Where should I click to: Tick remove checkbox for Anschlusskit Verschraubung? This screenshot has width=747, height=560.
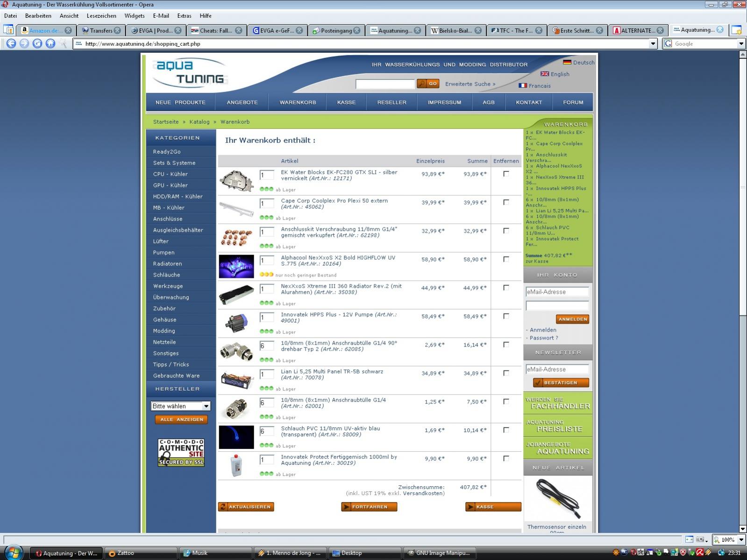point(506,231)
